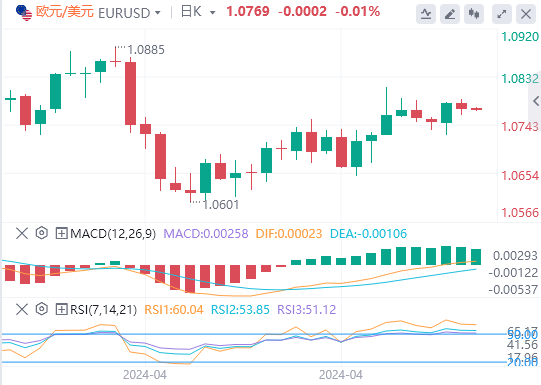The height and width of the screenshot is (385, 541).
Task: Open the EURUSD symbol dropdown
Action: pos(158,13)
